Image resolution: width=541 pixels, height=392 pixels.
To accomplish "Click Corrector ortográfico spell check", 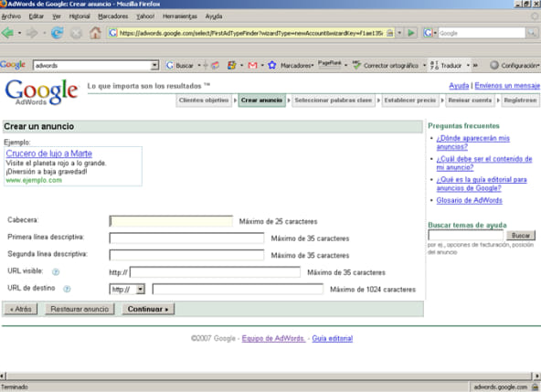I will tap(385, 65).
